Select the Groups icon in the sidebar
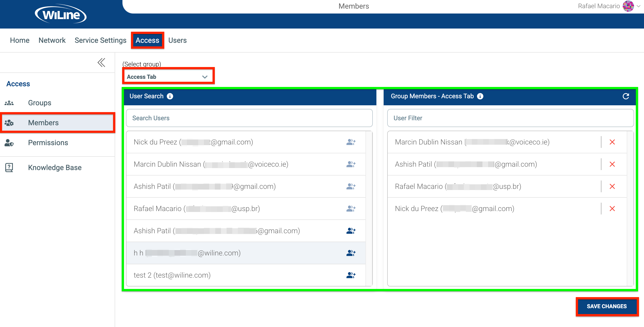The image size is (644, 327). click(x=9, y=103)
